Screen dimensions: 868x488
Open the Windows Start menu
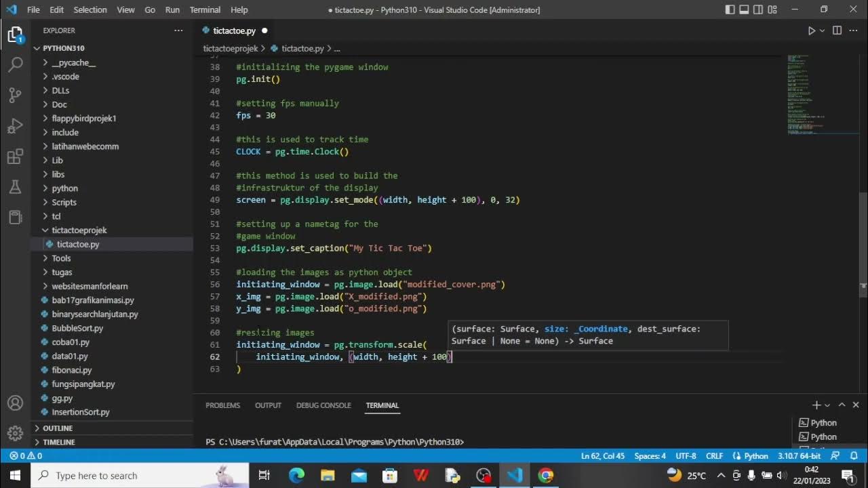coord(15,475)
